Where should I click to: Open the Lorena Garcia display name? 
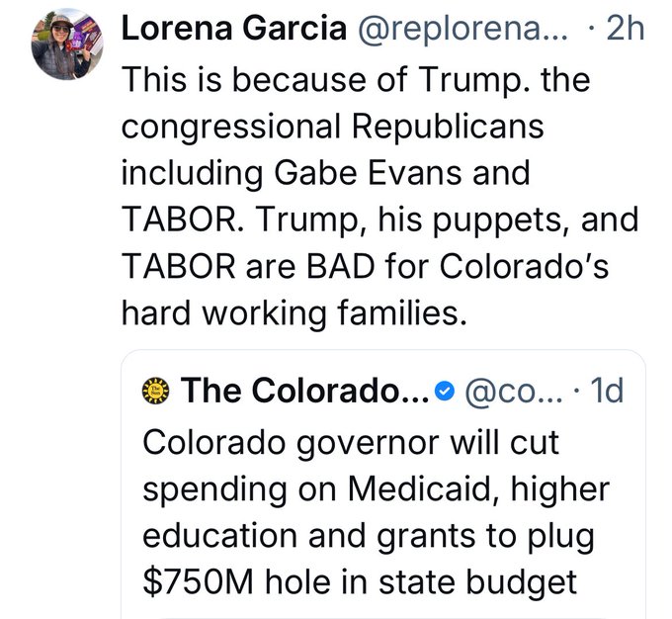[x=233, y=30]
